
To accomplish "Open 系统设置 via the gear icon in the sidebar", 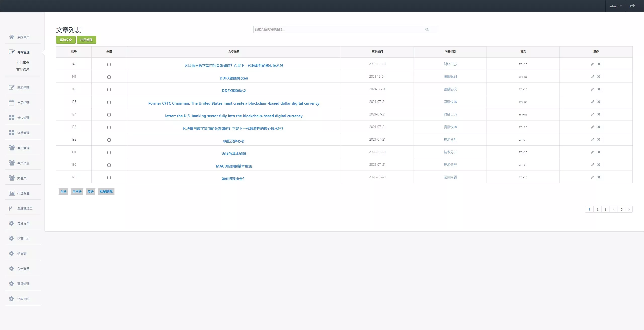I will coord(12,223).
